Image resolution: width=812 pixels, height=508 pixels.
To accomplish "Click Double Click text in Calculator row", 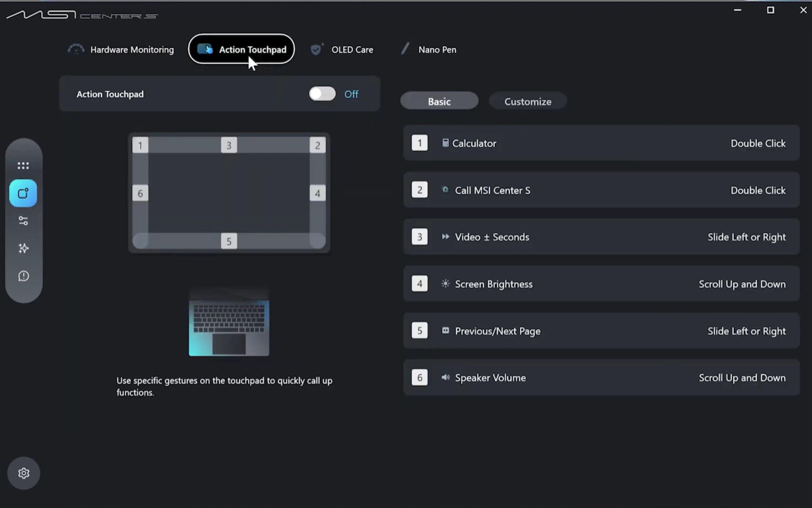I will (x=758, y=144).
